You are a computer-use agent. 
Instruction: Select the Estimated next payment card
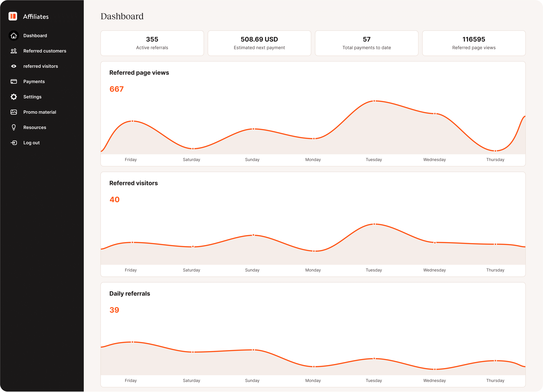[259, 43]
